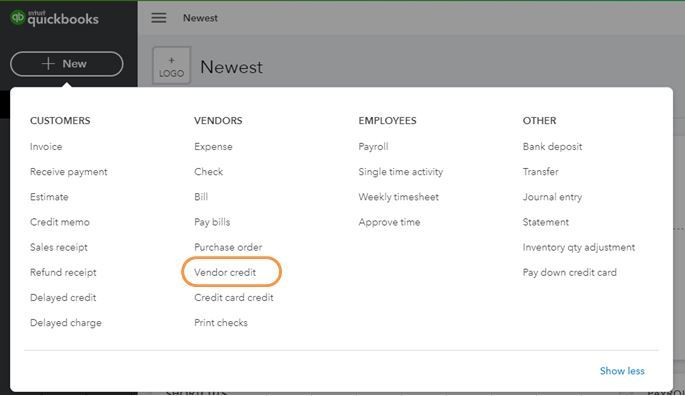
Task: Click the EMPLOYEES column heading
Action: [x=387, y=121]
